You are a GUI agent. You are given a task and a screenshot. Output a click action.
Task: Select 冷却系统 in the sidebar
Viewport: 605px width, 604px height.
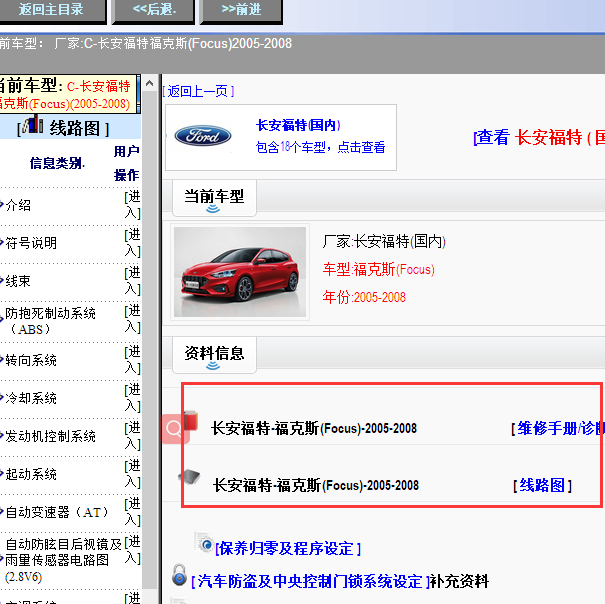coord(31,398)
